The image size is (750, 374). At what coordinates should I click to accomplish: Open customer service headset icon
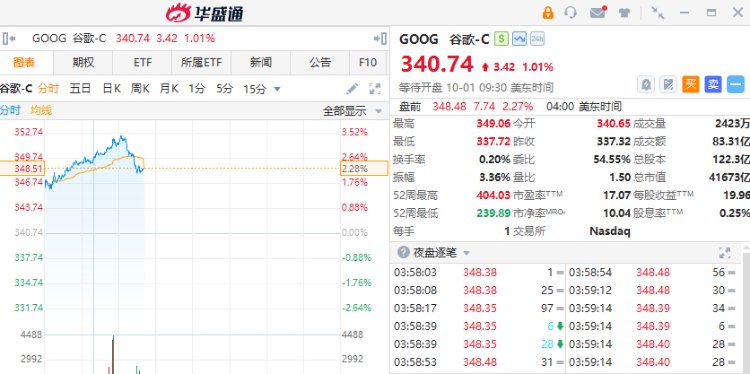(x=570, y=12)
